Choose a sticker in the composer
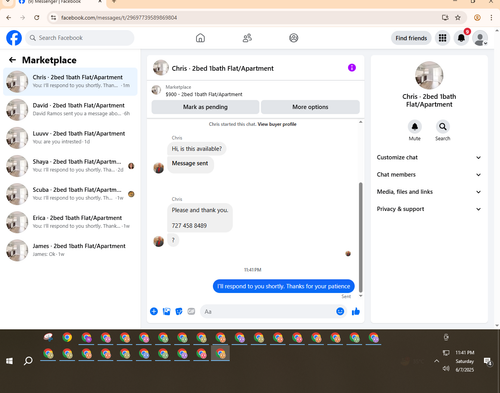This screenshot has width=500, height=393. (x=179, y=311)
